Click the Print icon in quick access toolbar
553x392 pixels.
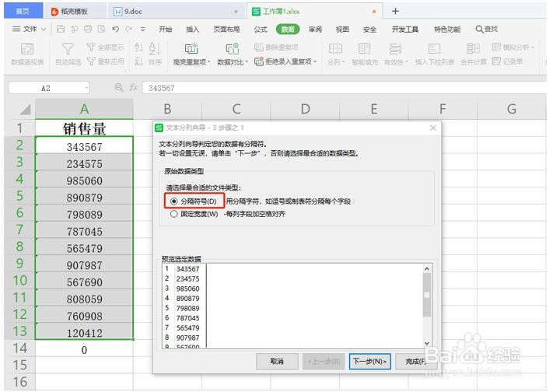coord(88,30)
